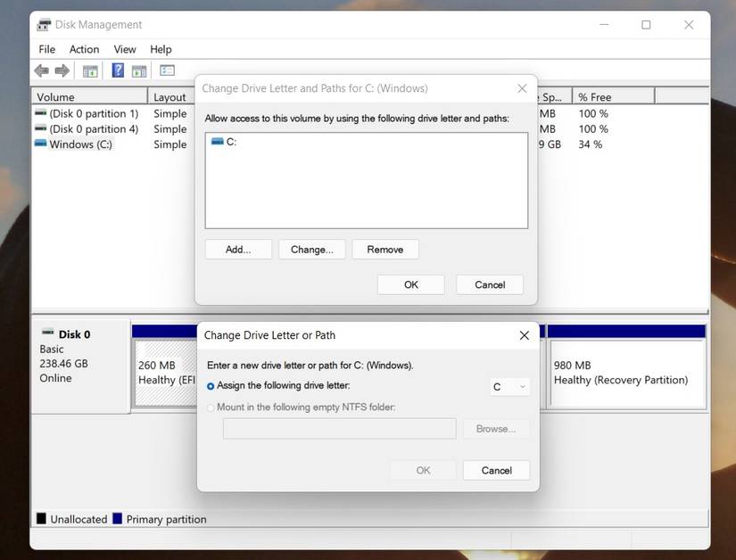
Task: Open the Action menu
Action: tap(84, 49)
